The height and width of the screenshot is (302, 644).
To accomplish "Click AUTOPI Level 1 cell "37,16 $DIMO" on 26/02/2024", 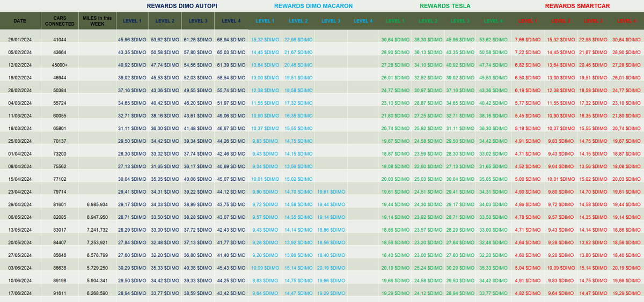I will (x=133, y=91).
